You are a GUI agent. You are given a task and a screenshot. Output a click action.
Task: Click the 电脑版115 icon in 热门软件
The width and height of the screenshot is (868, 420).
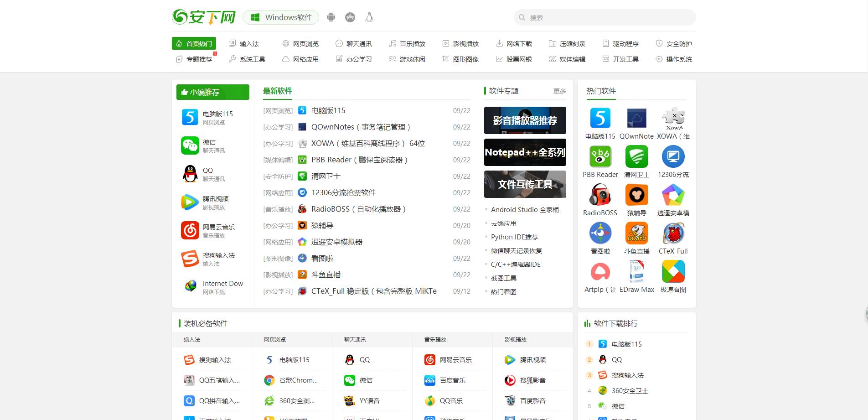tap(600, 117)
